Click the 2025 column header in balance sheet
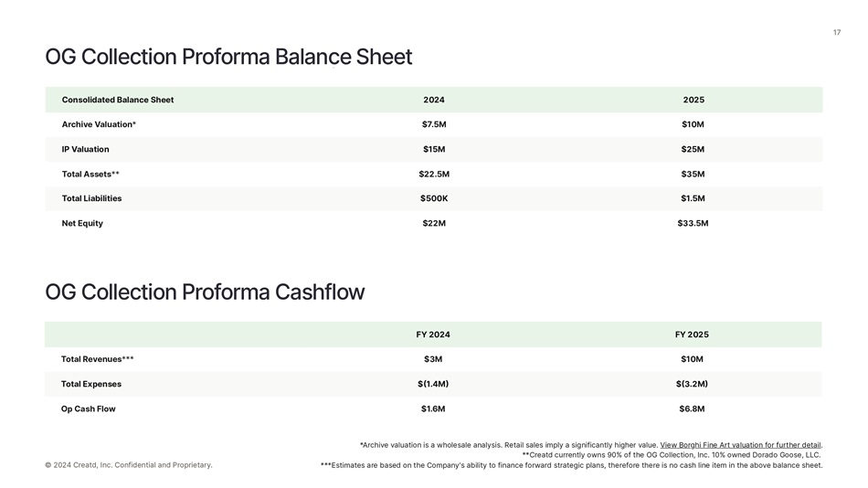Screen dimensions: 868x488 693,100
